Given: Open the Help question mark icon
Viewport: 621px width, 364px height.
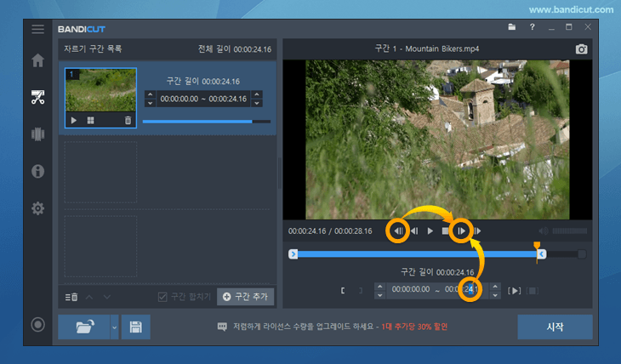Looking at the screenshot, I should tap(533, 27).
